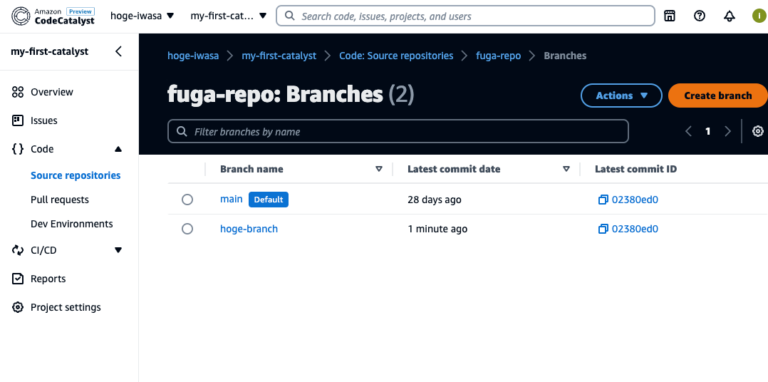768x382 pixels.
Task: Open commit 02380ed0 link in main row
Action: 635,199
